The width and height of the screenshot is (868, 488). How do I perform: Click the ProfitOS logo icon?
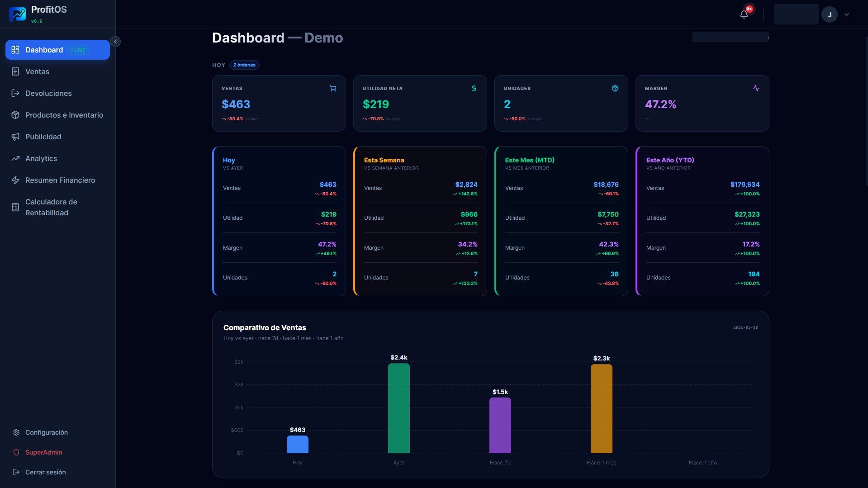17,14
